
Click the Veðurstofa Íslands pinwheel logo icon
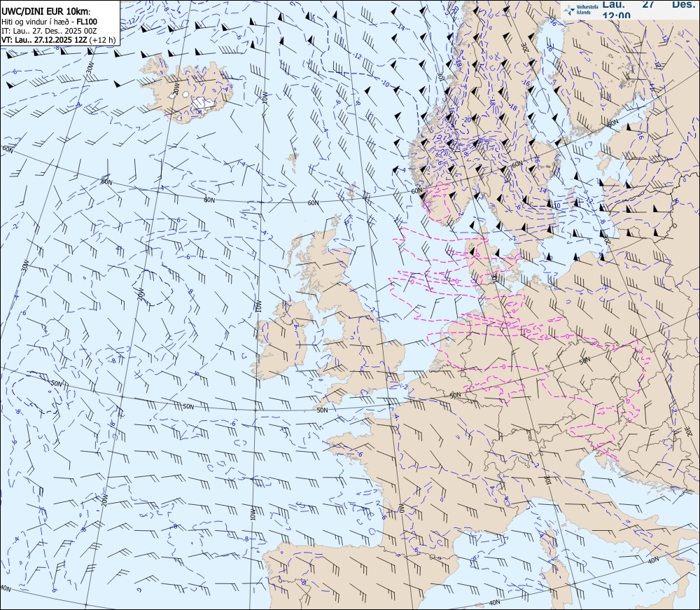pos(569,10)
